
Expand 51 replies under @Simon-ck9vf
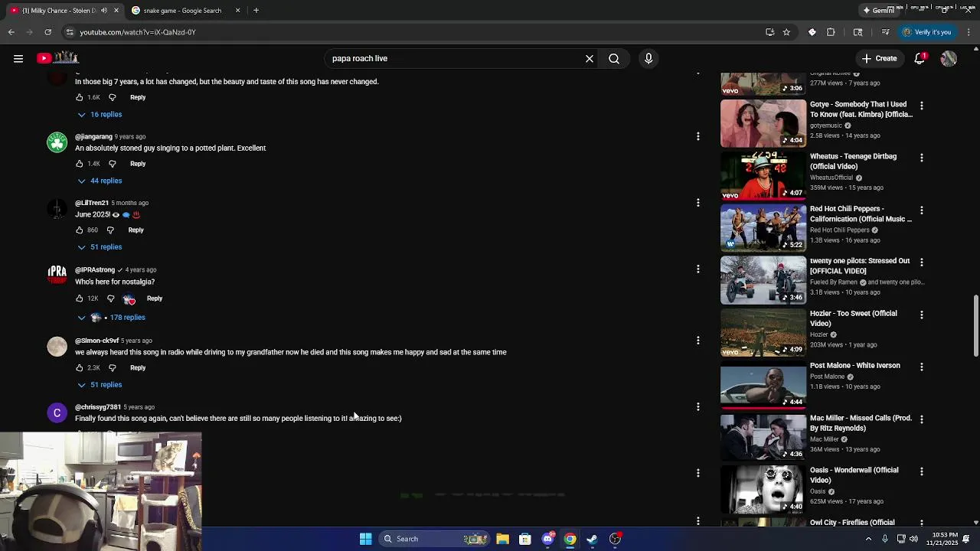click(100, 385)
